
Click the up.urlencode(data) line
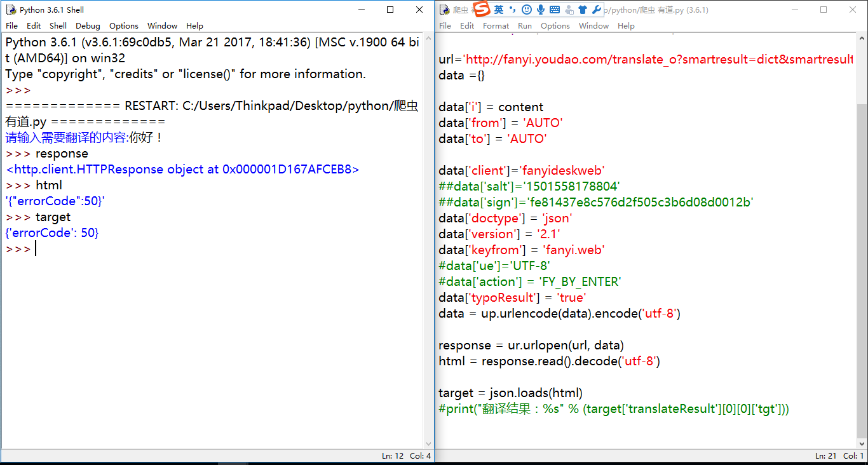(x=560, y=313)
